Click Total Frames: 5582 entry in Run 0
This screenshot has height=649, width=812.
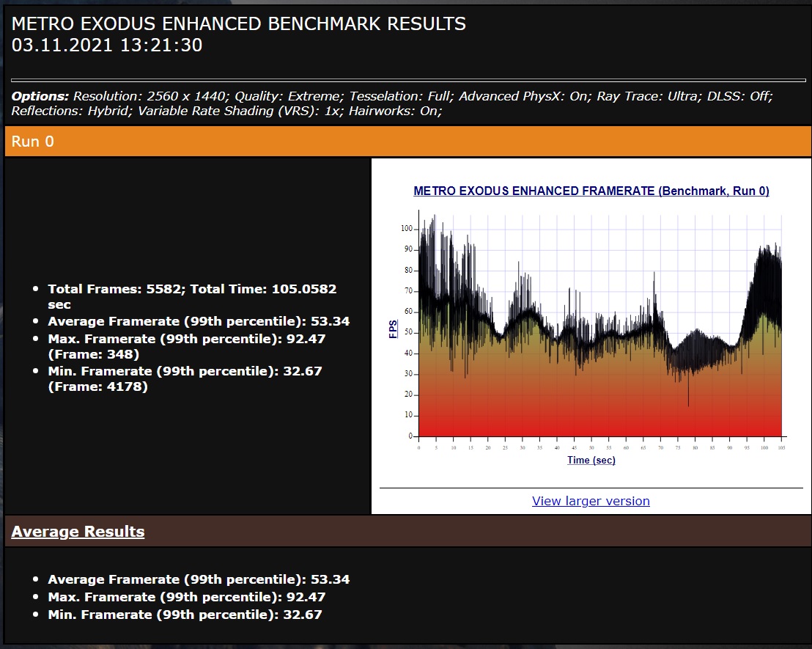(192, 296)
